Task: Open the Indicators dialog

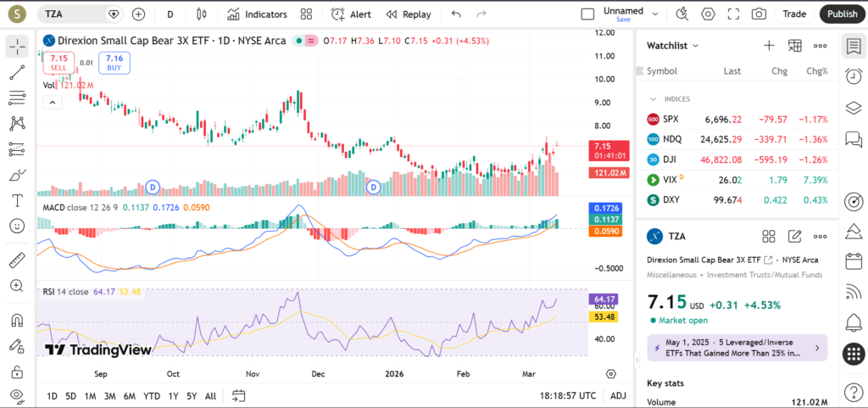Action: pyautogui.click(x=258, y=14)
